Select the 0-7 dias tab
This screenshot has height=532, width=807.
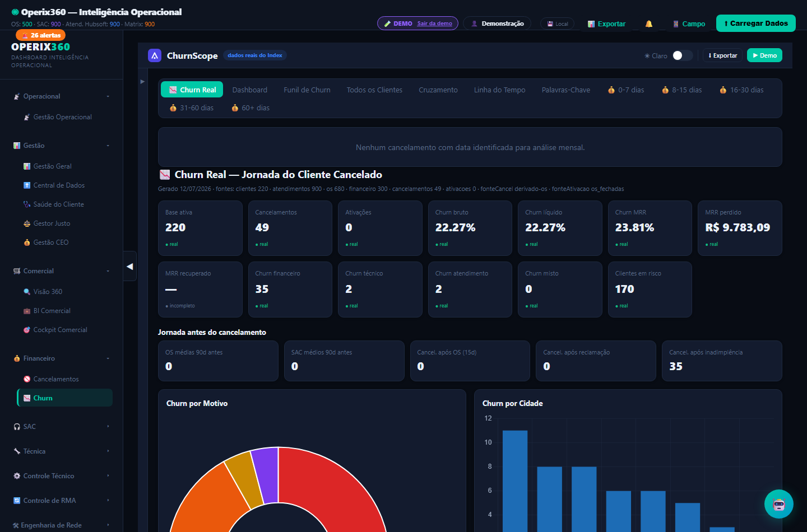coord(626,90)
